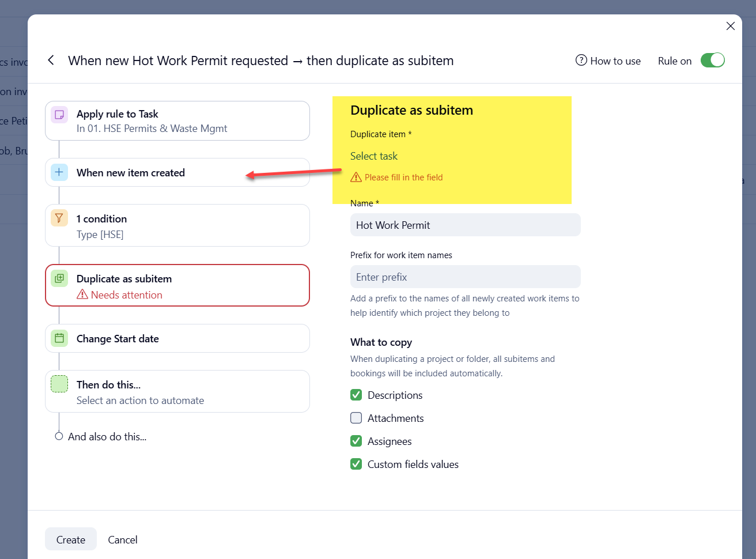Open the 1 condition Type [HSE] step
756x559 pixels.
177,226
